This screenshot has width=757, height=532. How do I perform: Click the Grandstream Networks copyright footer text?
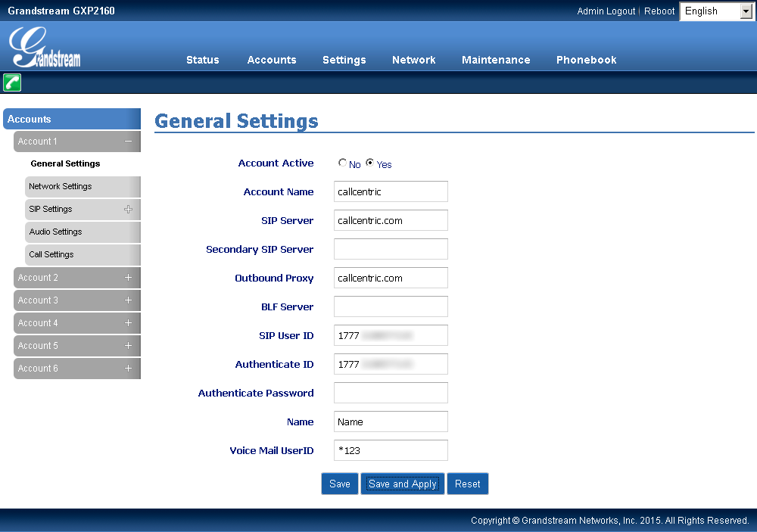click(x=609, y=521)
